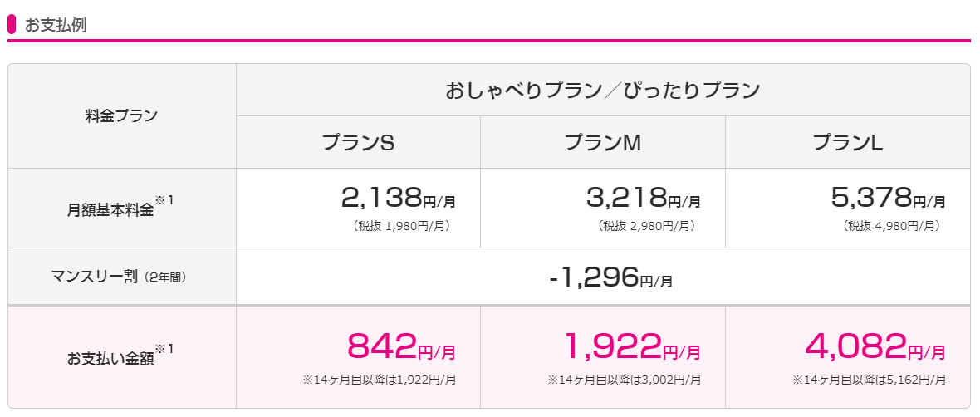Click the pink marker beside お支払例

pyautogui.click(x=12, y=25)
